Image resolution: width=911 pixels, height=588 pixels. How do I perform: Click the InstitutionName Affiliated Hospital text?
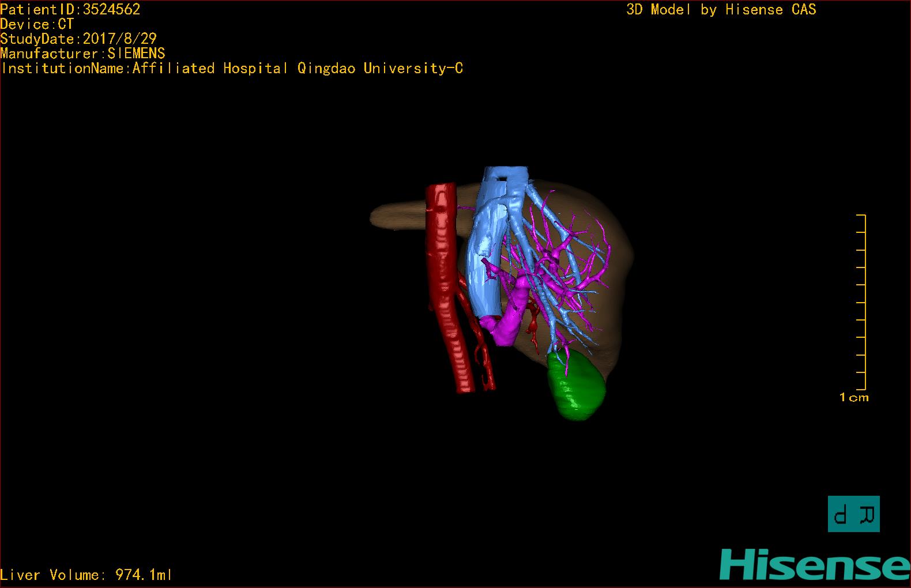coord(231,69)
